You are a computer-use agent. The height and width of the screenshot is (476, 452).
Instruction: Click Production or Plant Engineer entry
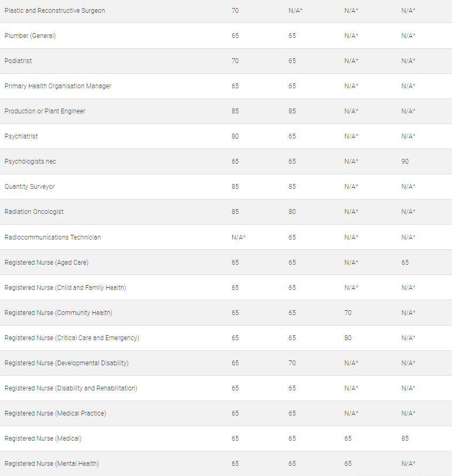pos(45,111)
